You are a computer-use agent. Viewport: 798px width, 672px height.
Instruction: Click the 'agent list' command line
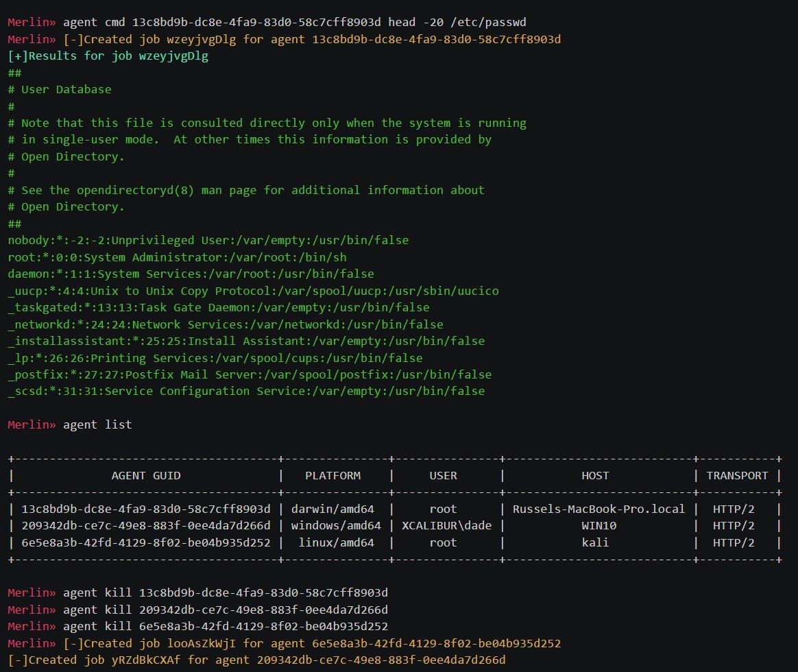coord(70,425)
